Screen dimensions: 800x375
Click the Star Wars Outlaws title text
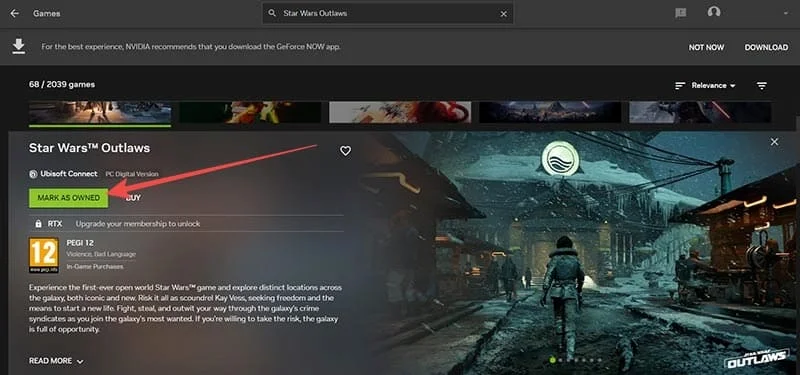tap(89, 148)
